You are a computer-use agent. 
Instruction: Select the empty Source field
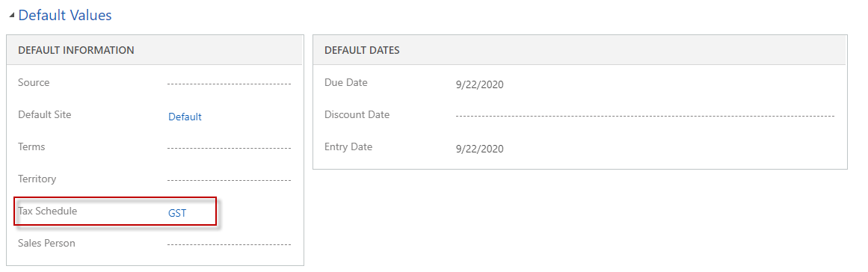[x=230, y=84]
